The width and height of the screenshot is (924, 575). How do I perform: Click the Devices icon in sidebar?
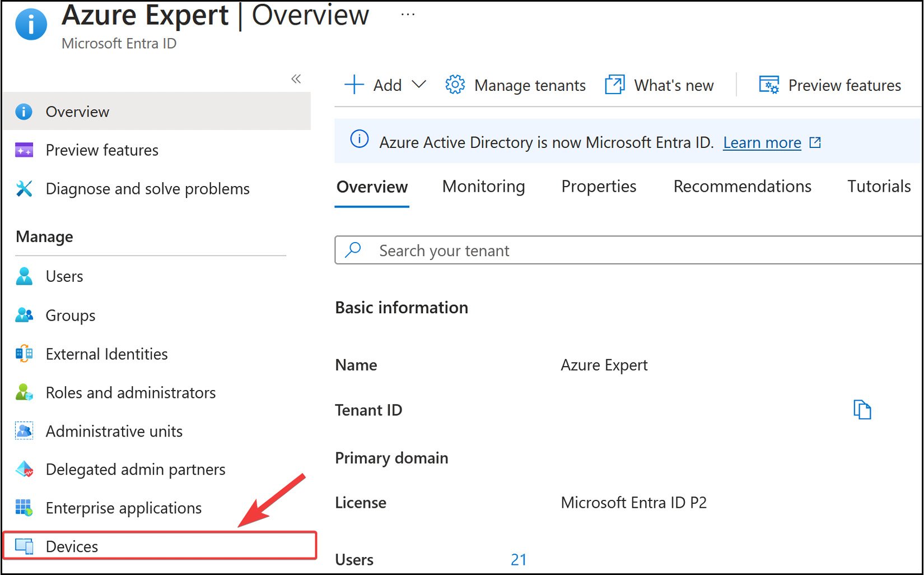pyautogui.click(x=24, y=546)
